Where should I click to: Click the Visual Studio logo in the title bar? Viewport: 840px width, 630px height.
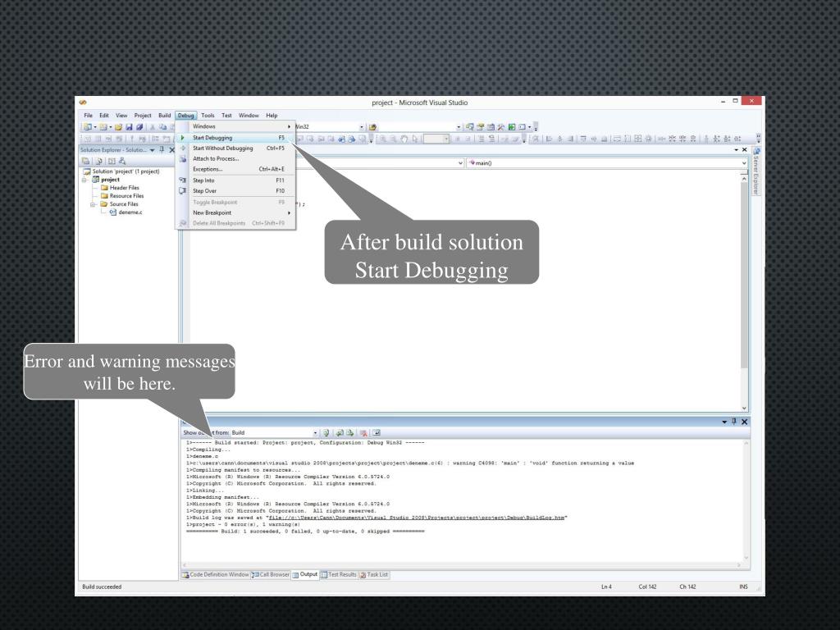tap(83, 103)
